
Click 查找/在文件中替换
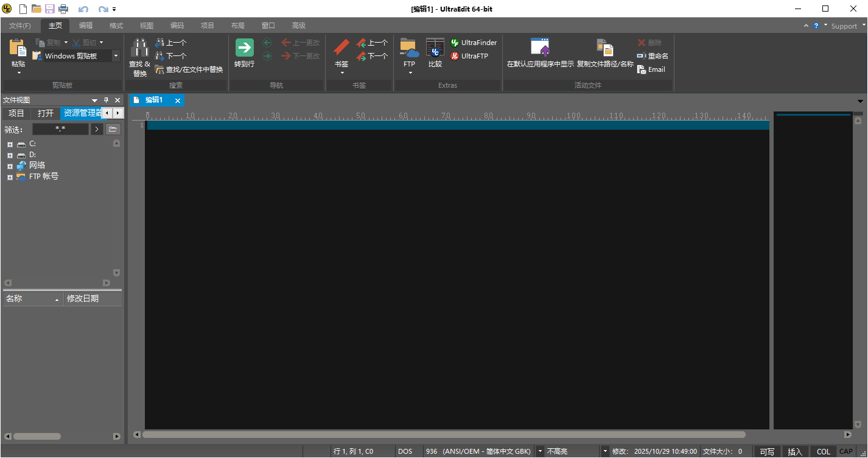click(189, 69)
